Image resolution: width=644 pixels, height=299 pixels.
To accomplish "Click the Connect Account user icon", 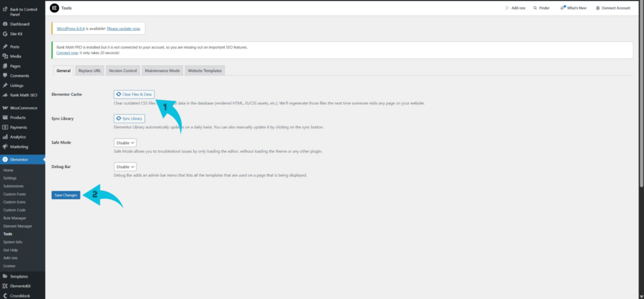I will (x=598, y=8).
